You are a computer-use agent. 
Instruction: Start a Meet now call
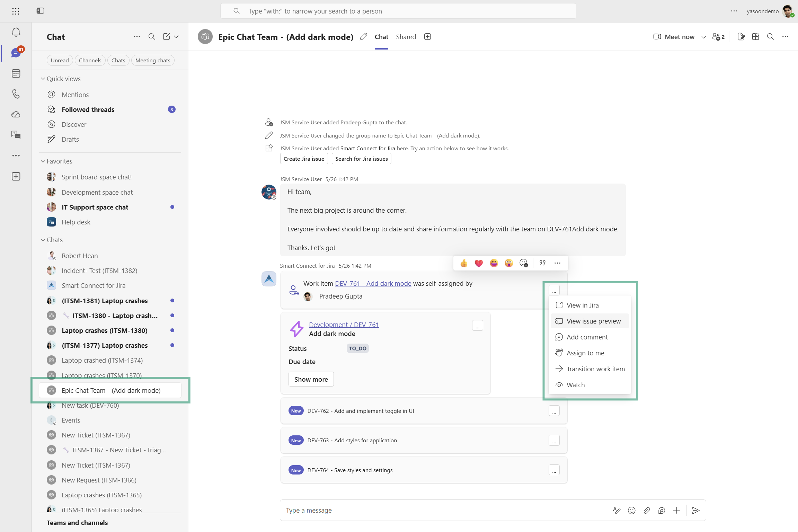pos(674,37)
